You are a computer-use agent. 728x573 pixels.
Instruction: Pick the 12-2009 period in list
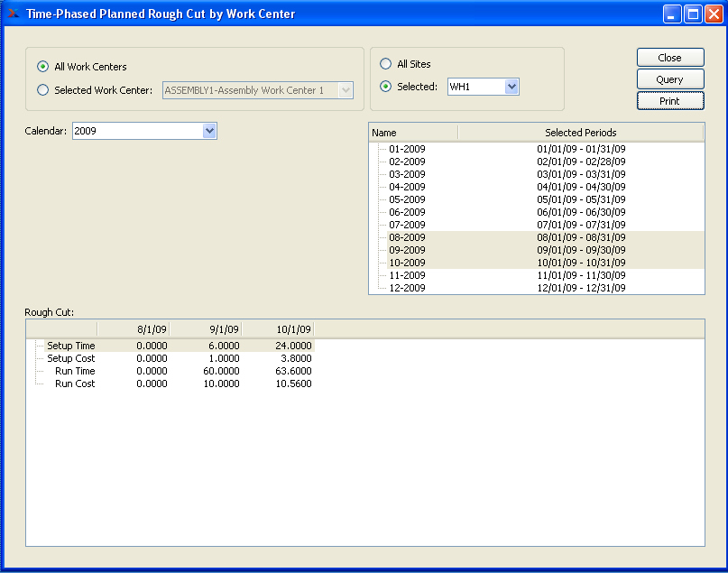(407, 288)
